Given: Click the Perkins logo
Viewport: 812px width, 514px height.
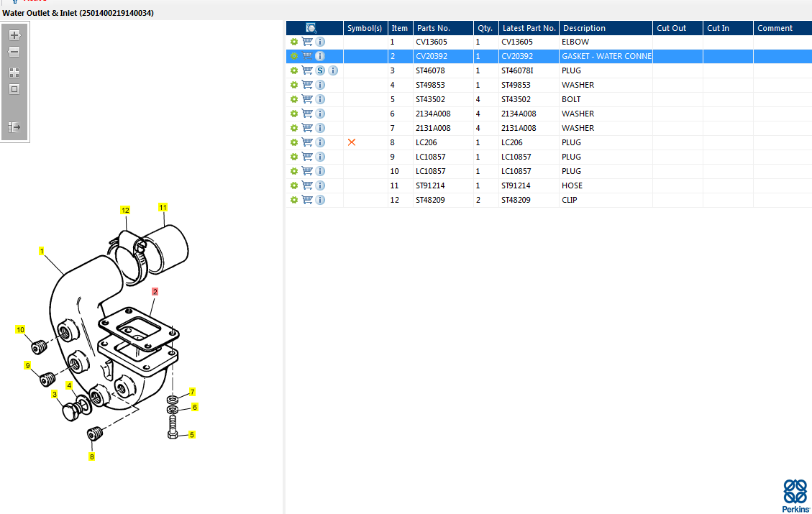Looking at the screenshot, I should 795,496.
